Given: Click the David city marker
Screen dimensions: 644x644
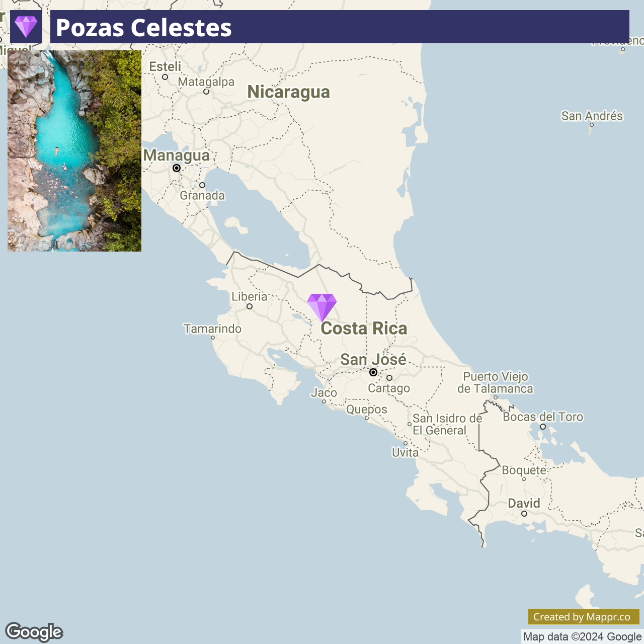Looking at the screenshot, I should [524, 514].
